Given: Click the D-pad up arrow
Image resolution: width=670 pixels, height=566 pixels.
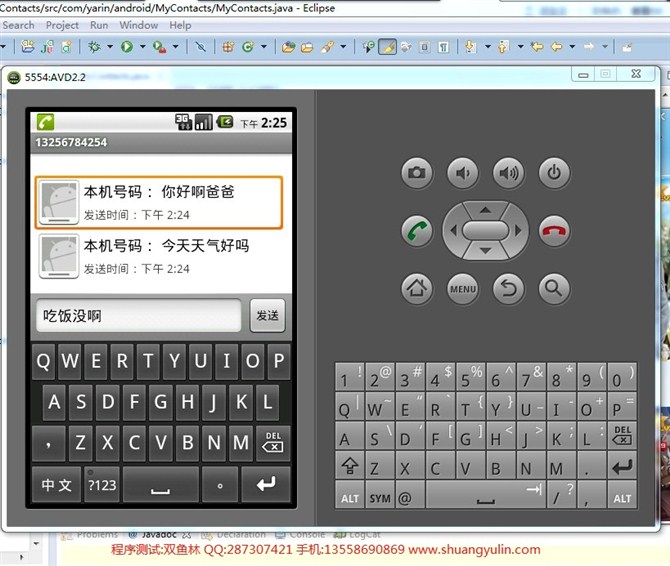Looking at the screenshot, I should (x=485, y=210).
